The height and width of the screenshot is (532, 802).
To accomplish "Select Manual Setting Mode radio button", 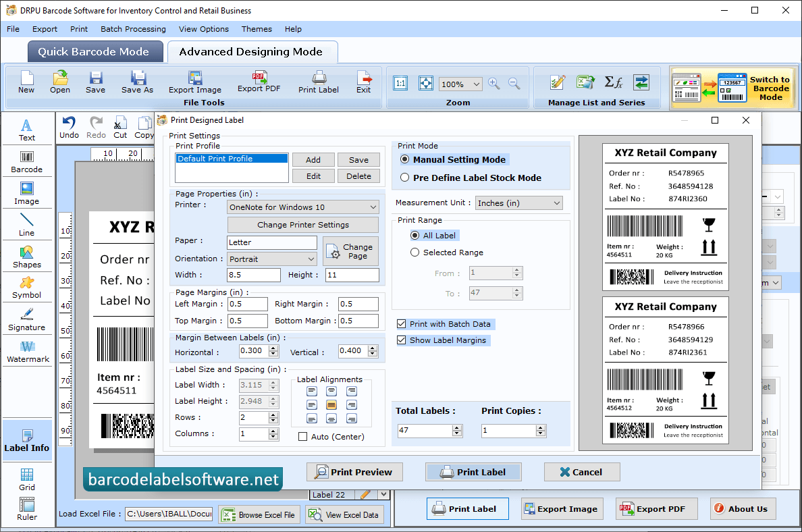I will [404, 159].
